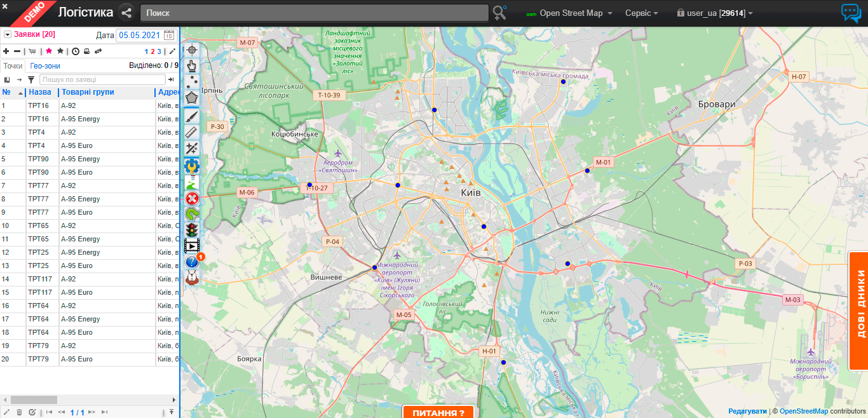Image resolution: width=868 pixels, height=418 pixels.
Task: Open the user_ua account dropdown
Action: [x=715, y=13]
